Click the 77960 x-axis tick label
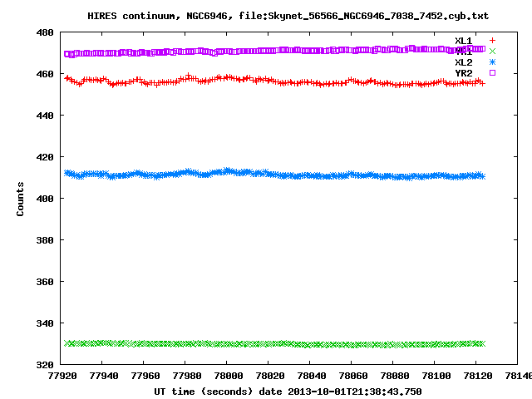Image resolution: width=532 pixels, height=399 pixels. click(x=145, y=376)
